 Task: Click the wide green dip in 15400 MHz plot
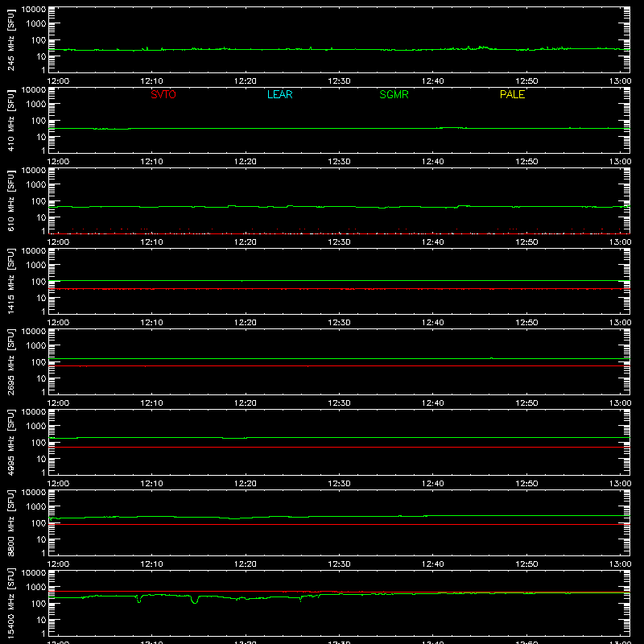coord(195,600)
